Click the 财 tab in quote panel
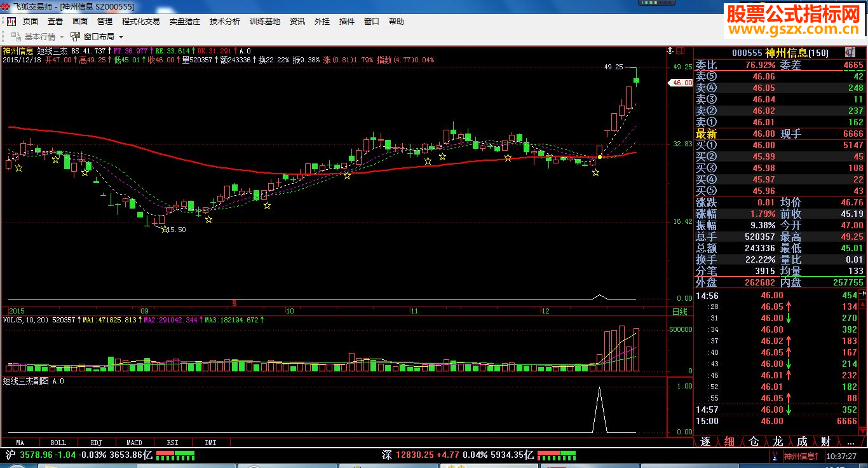This screenshot has width=868, height=468. pyautogui.click(x=825, y=441)
